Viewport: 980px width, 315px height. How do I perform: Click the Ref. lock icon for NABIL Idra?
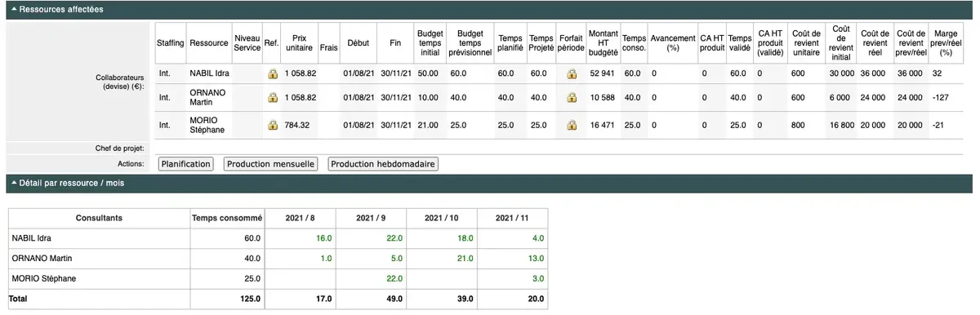[x=273, y=73]
